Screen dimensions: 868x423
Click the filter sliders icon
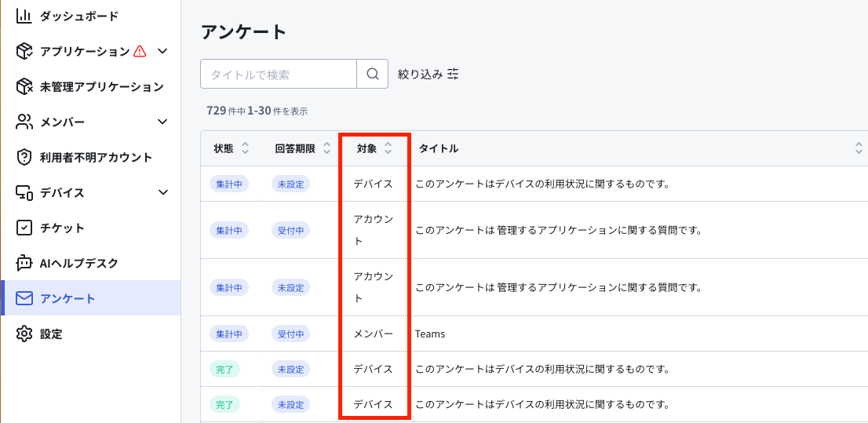click(x=454, y=74)
